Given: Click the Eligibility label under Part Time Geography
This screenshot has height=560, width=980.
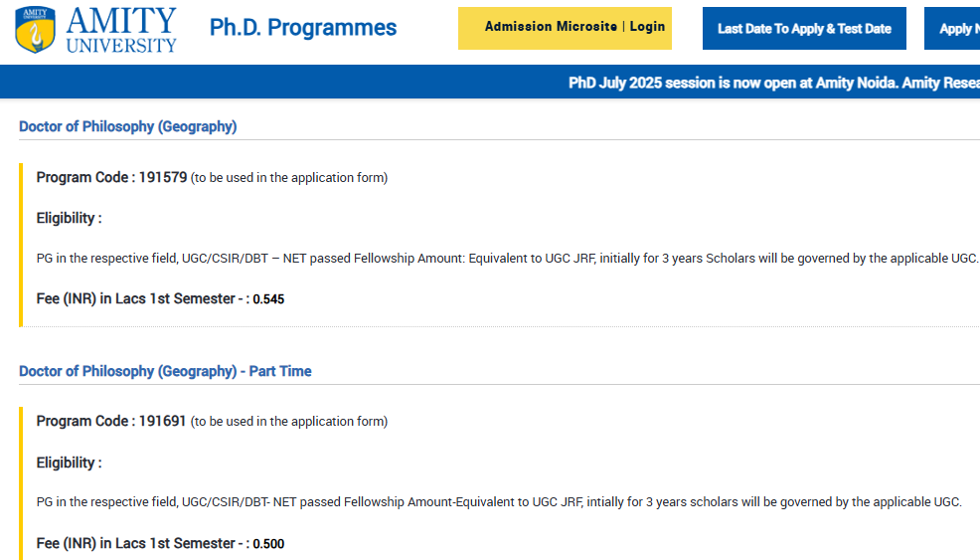Looking at the screenshot, I should point(69,463).
